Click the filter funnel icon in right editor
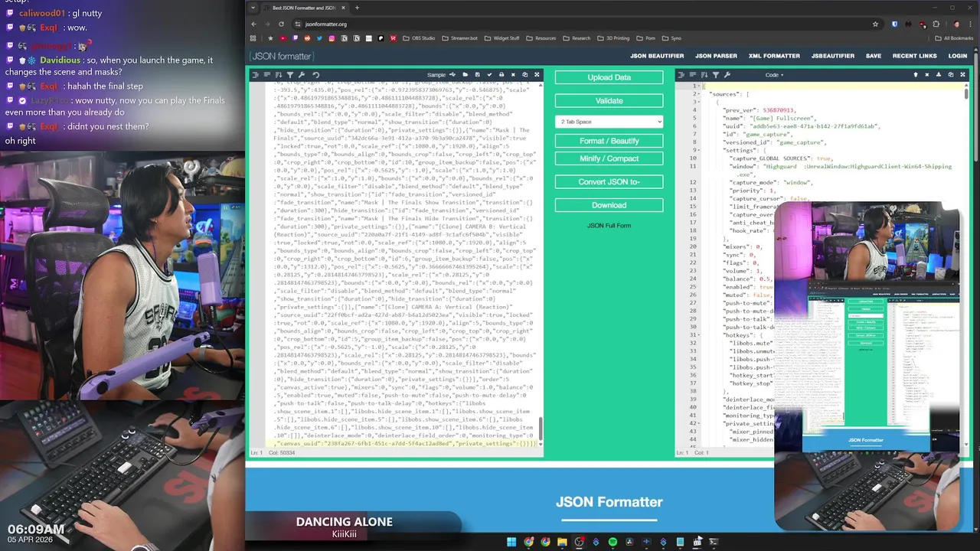 pyautogui.click(x=716, y=75)
